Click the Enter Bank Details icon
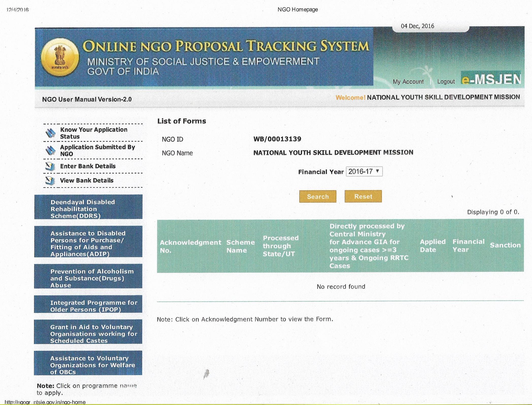 [50, 166]
